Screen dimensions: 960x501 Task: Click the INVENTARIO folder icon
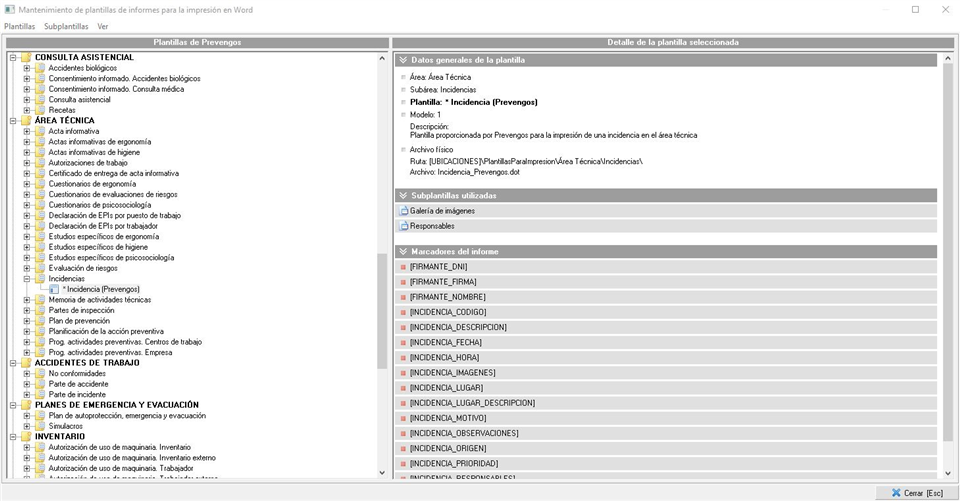click(x=25, y=436)
